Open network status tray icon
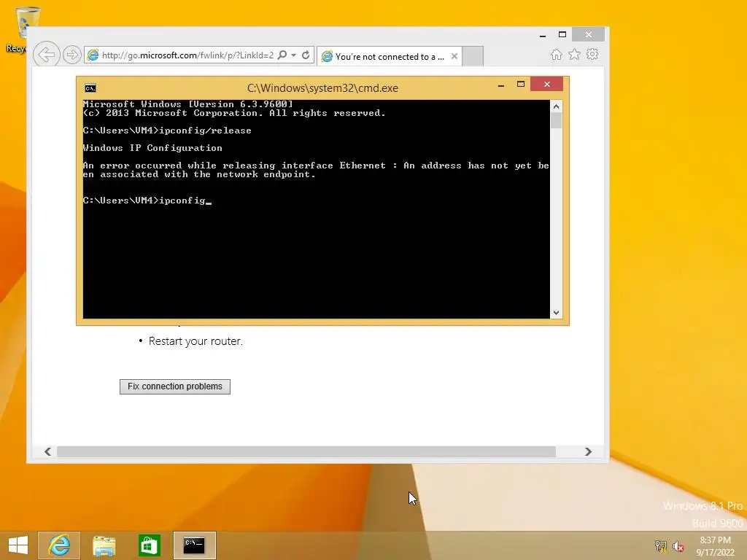 [661, 545]
